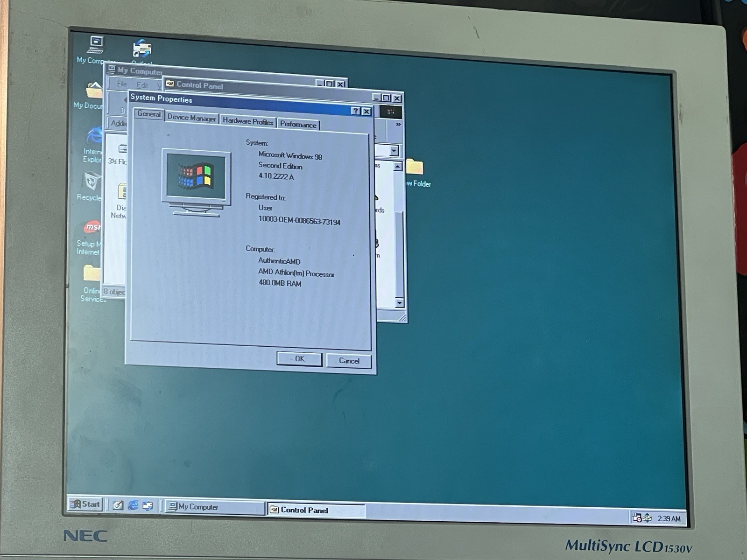Open the File menu in My Computer

coord(122,84)
